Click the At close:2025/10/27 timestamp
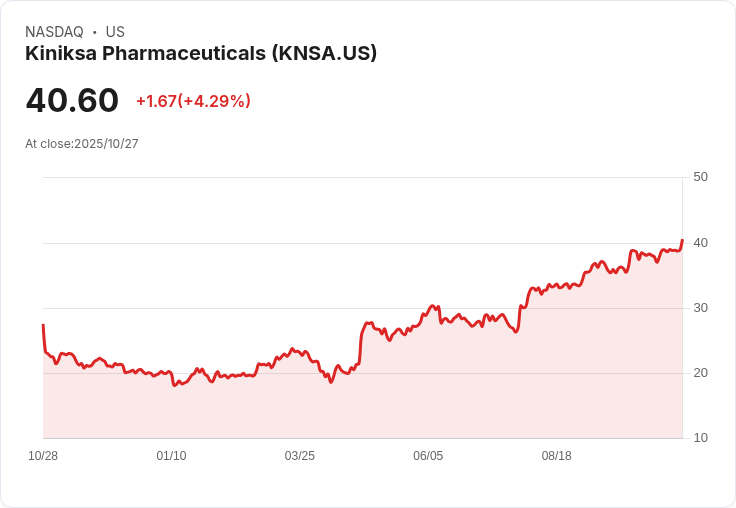736x508 pixels. coord(82,144)
